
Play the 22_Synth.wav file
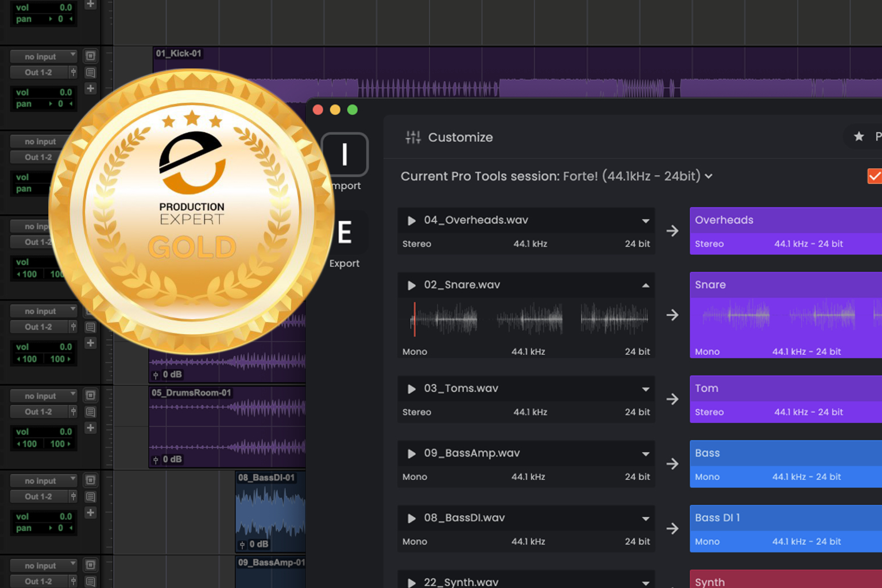click(411, 583)
